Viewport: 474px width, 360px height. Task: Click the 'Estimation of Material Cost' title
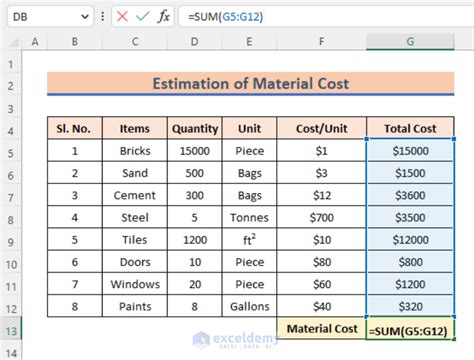pyautogui.click(x=250, y=83)
